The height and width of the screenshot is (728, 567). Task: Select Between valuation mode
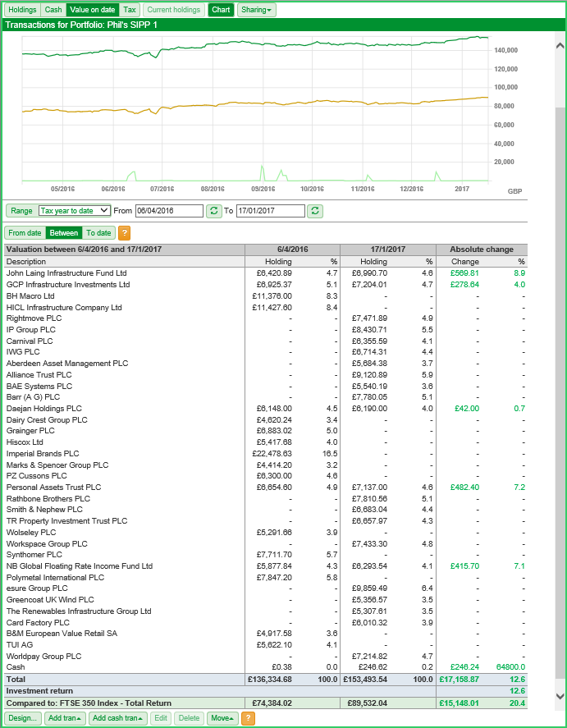[x=64, y=233]
